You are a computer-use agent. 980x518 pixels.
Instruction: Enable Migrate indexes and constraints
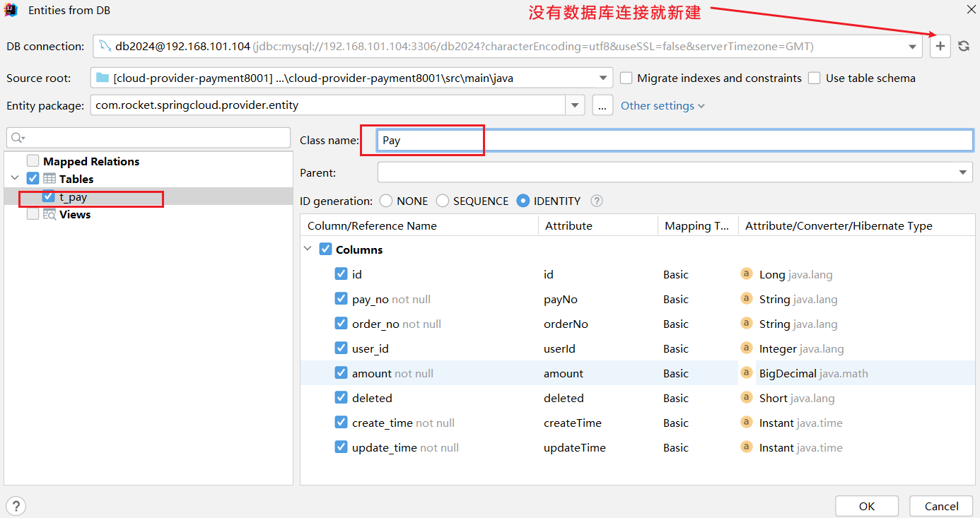tap(626, 78)
